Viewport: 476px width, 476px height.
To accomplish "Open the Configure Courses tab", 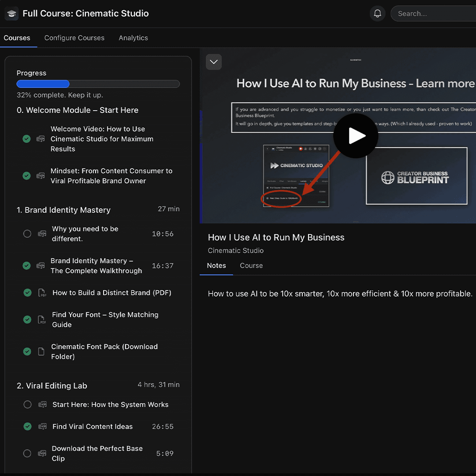I will tap(74, 38).
